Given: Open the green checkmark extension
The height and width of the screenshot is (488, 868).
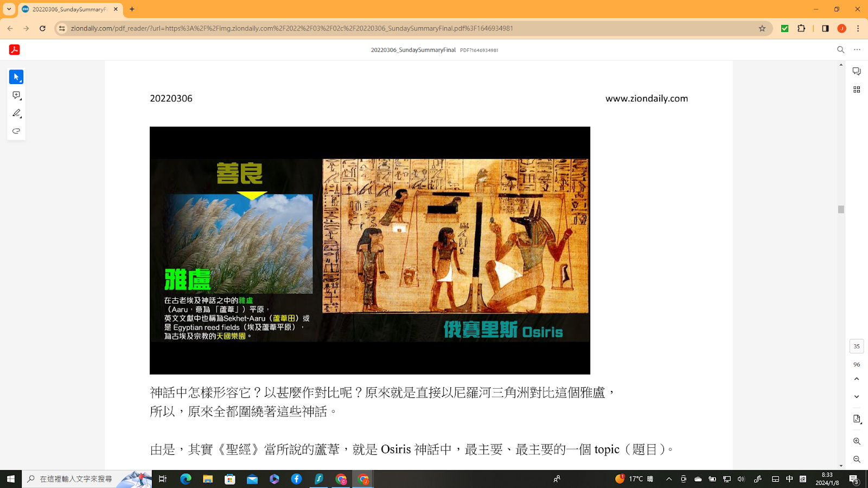Looking at the screenshot, I should (784, 28).
